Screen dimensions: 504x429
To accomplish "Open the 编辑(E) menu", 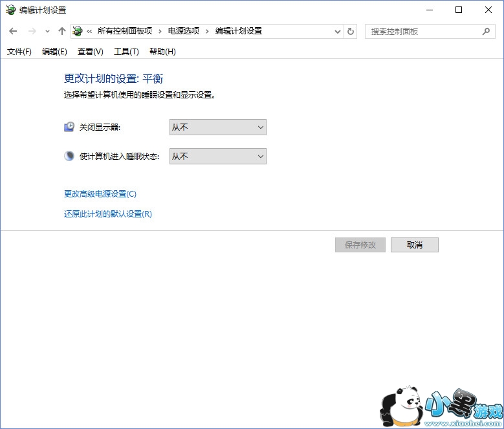I will pyautogui.click(x=54, y=52).
